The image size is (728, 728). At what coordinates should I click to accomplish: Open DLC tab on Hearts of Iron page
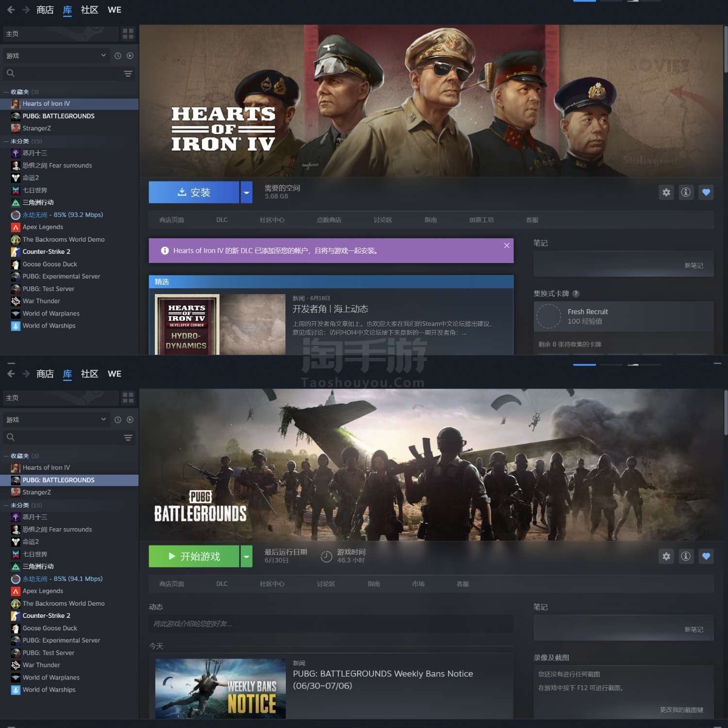[x=222, y=220]
